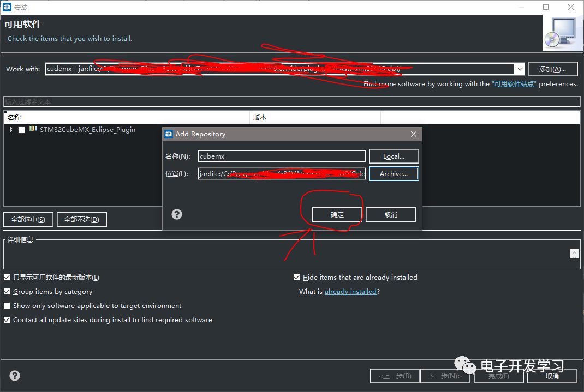This screenshot has height=392, width=584.
Task: Close the install window
Action: [570, 7]
